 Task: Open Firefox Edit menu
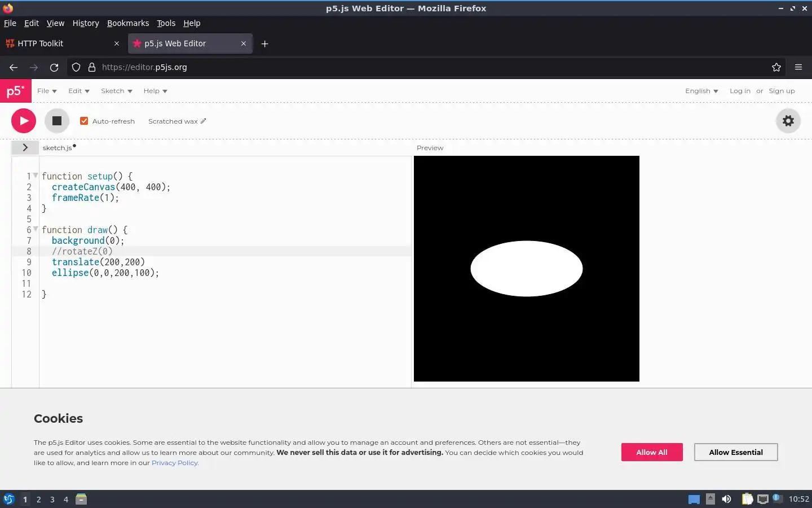[x=32, y=23]
